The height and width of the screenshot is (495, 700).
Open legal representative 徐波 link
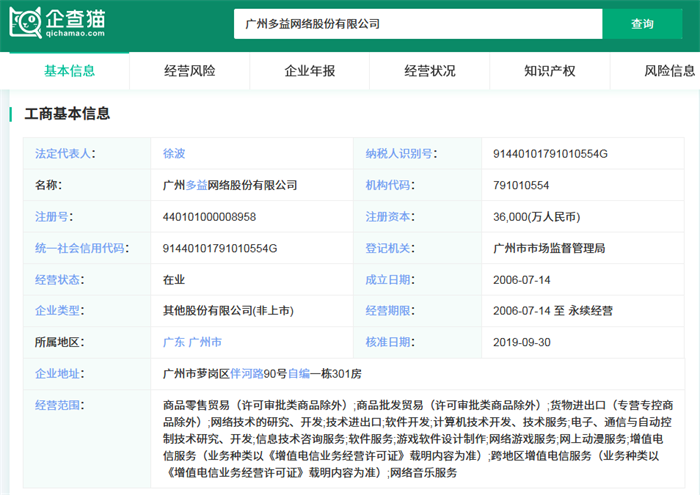tap(174, 154)
